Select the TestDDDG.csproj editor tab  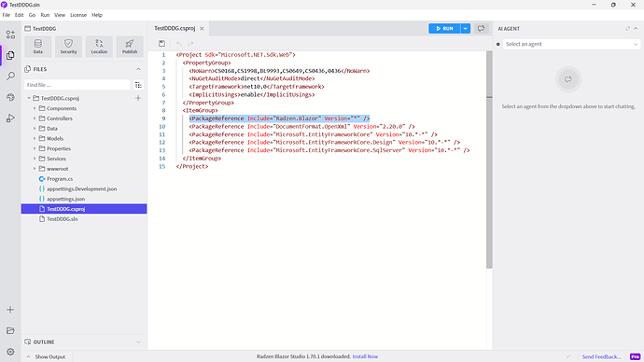[175, 28]
